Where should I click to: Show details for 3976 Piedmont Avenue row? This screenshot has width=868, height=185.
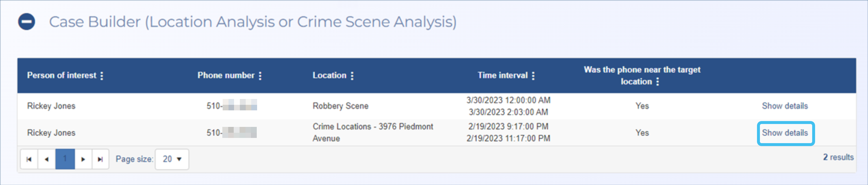[x=785, y=133]
